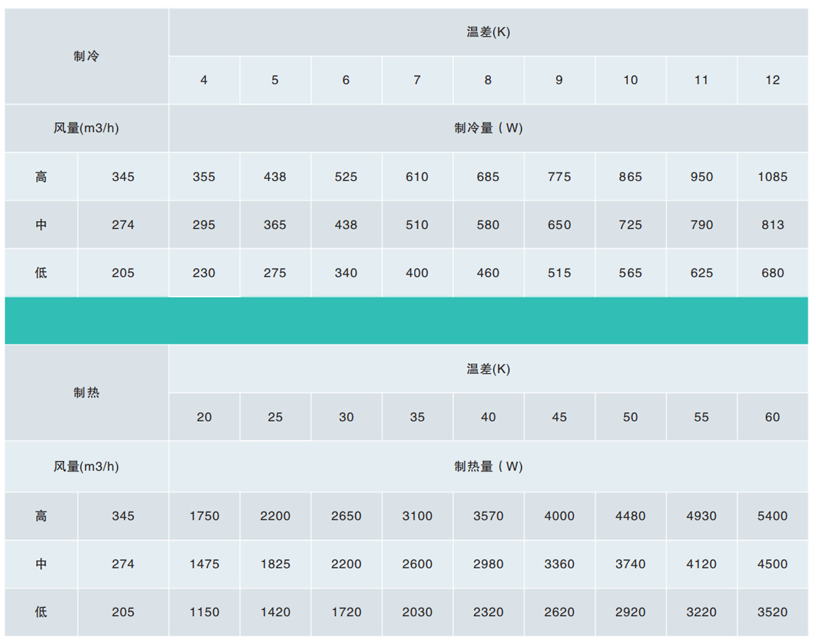Select the 制冷量 (W) header
Viewport: 816px width, 644px height.
488,128
